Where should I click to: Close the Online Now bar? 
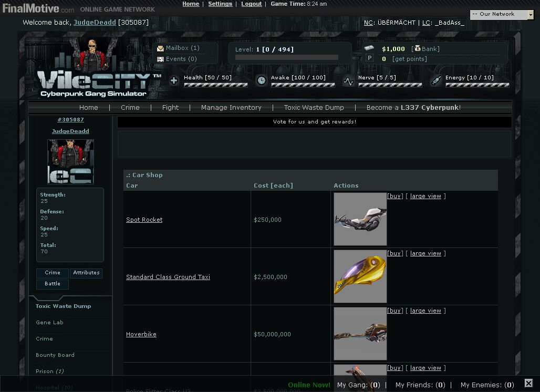point(528,384)
